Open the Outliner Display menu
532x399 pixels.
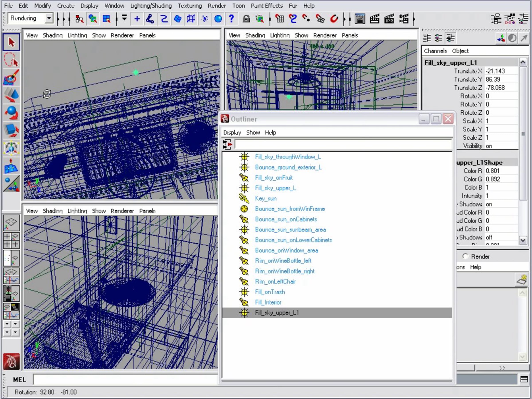(x=232, y=133)
